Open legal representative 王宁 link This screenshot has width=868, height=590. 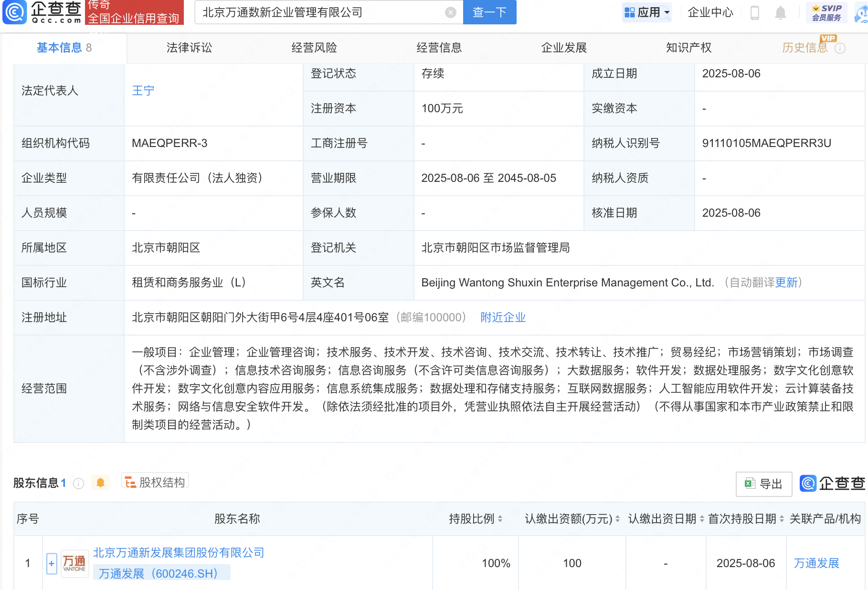143,91
